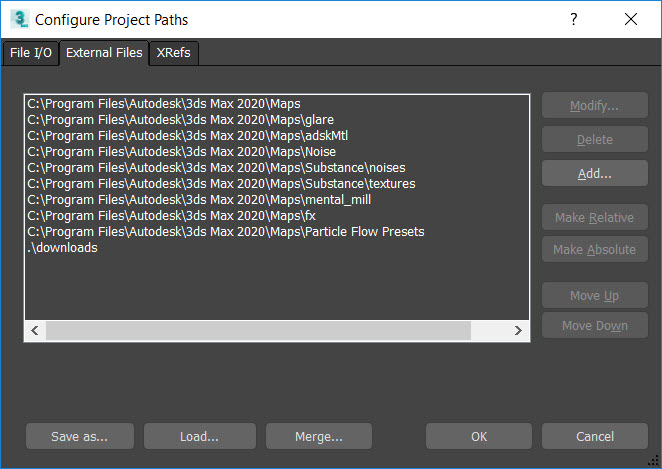Close the Configure Project Paths dialog
662x469 pixels.
[x=630, y=19]
